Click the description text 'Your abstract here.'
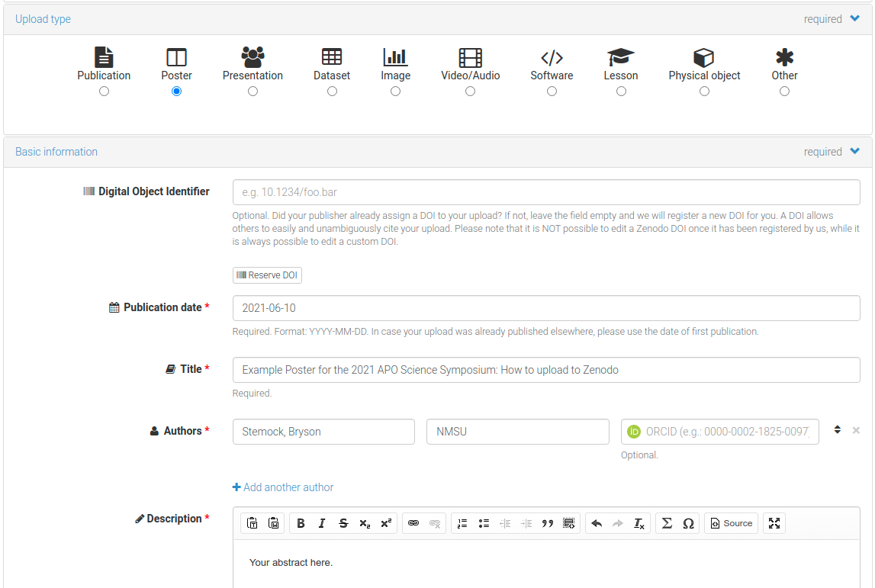Screen dimensions: 875x588 [291, 562]
